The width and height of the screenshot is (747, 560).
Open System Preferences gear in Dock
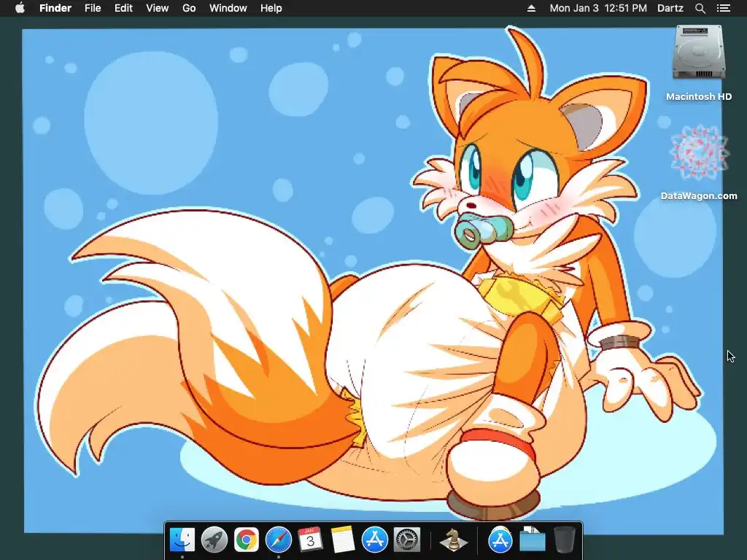pos(406,540)
